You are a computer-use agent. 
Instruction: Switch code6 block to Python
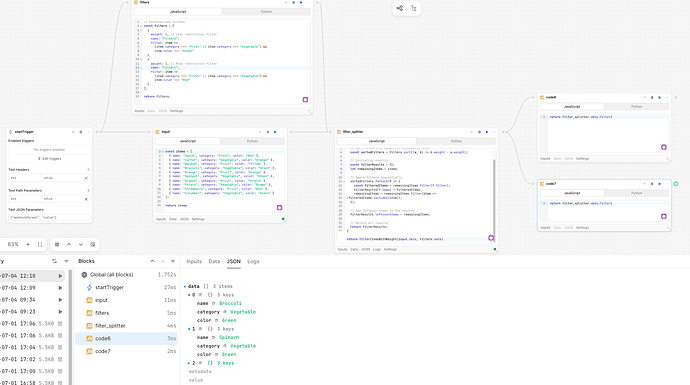[x=636, y=106]
